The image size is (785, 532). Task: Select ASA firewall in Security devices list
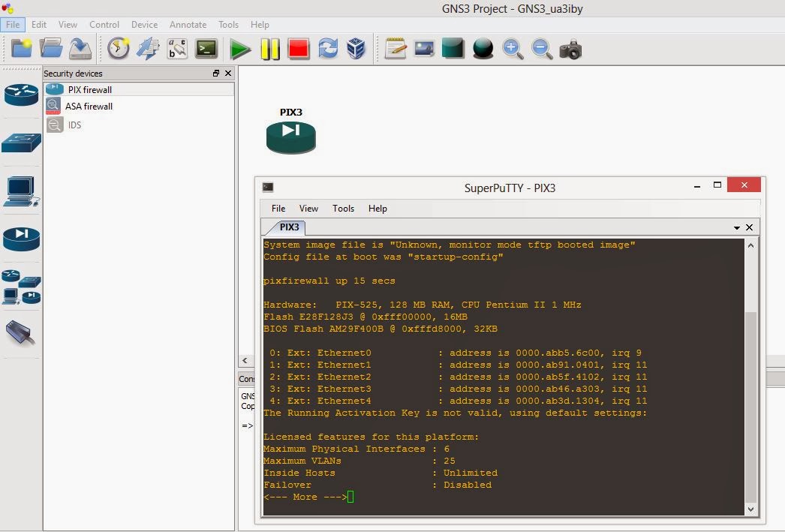tap(139, 106)
